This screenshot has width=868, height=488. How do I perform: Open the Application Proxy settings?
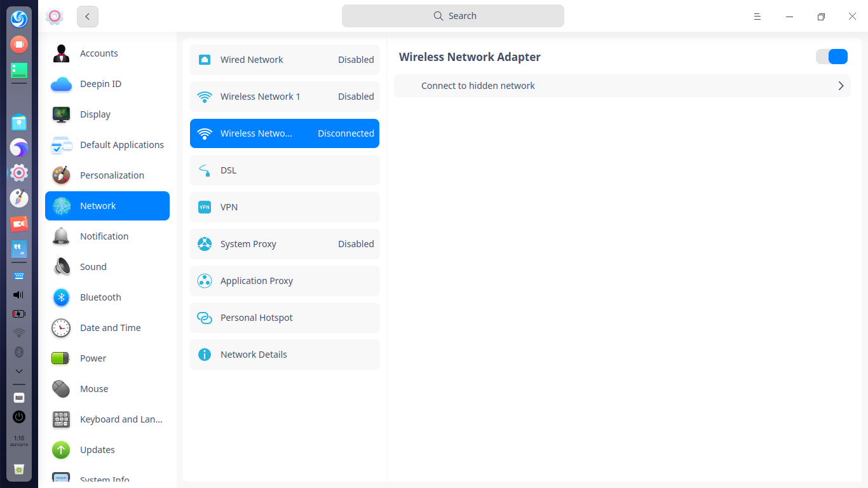[285, 281]
